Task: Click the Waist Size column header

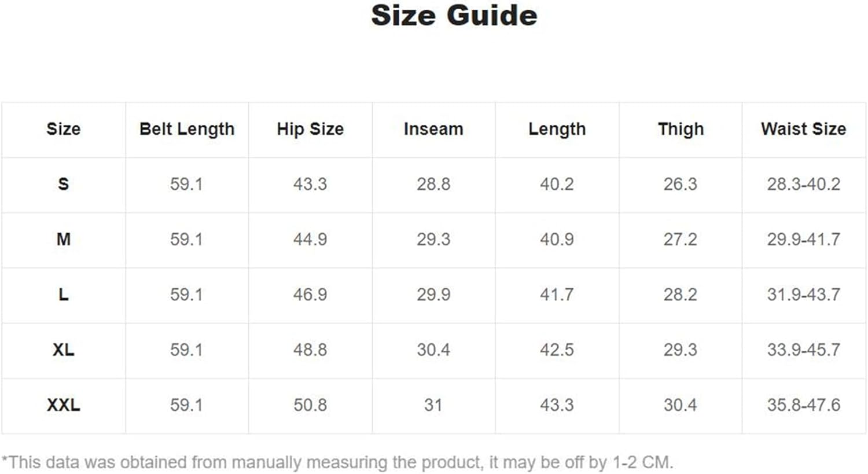Action: point(804,129)
